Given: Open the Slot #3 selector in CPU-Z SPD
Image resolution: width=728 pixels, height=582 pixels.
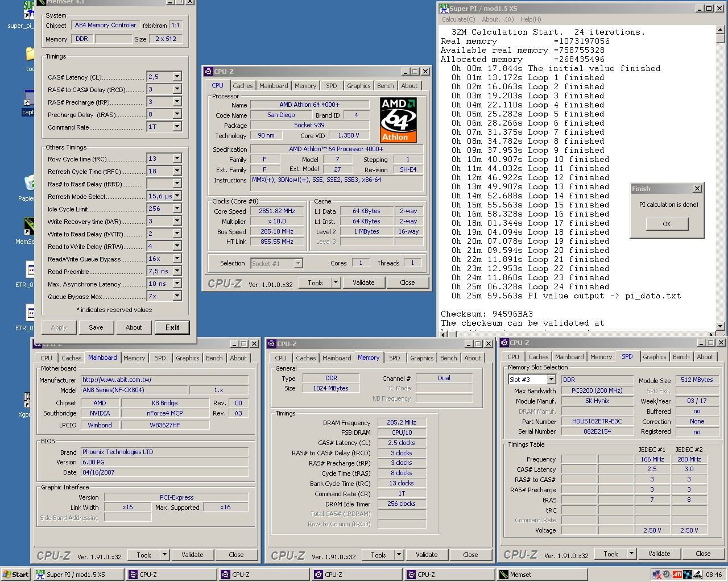Looking at the screenshot, I should click(551, 379).
